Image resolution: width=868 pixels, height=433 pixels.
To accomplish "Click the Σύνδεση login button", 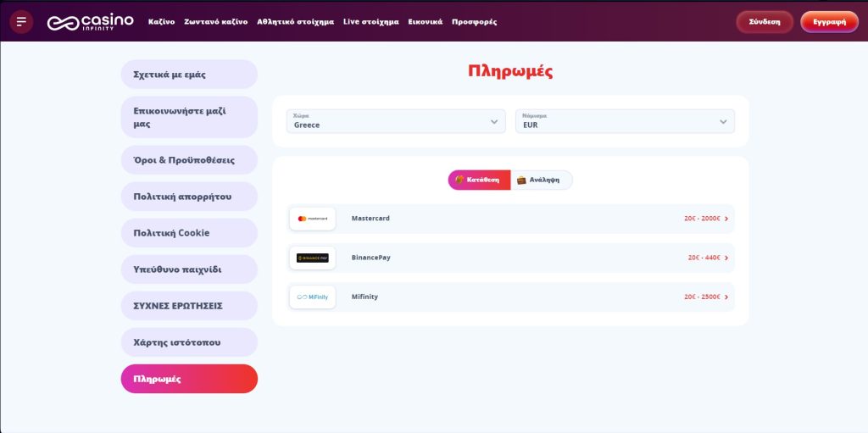I will (765, 22).
